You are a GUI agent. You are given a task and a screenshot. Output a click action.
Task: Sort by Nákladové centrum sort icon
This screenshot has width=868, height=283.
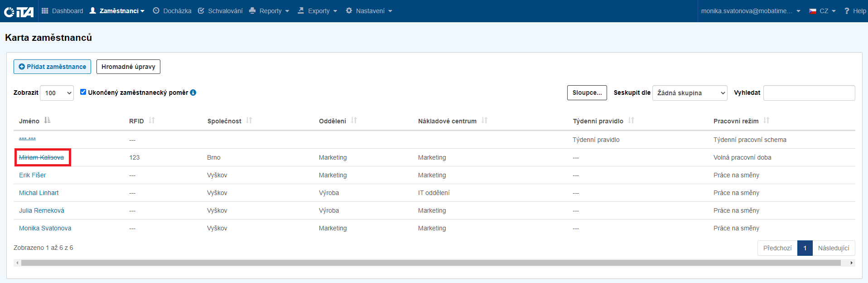click(484, 121)
